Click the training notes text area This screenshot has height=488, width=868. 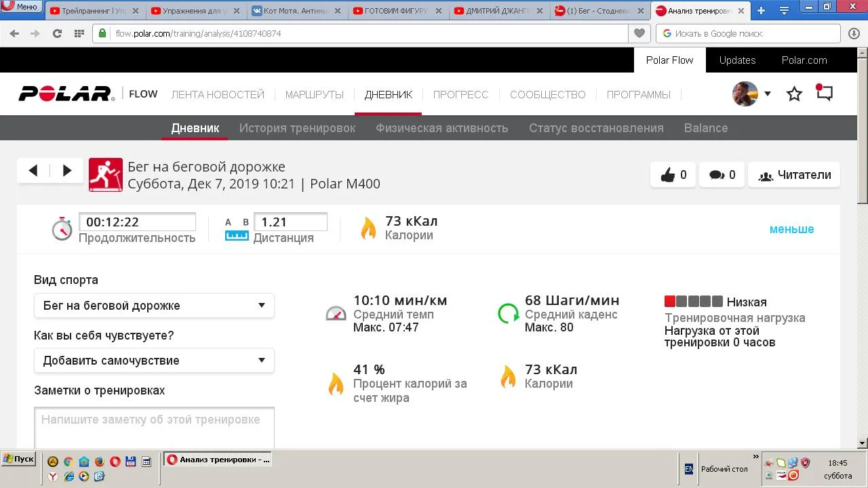point(154,428)
